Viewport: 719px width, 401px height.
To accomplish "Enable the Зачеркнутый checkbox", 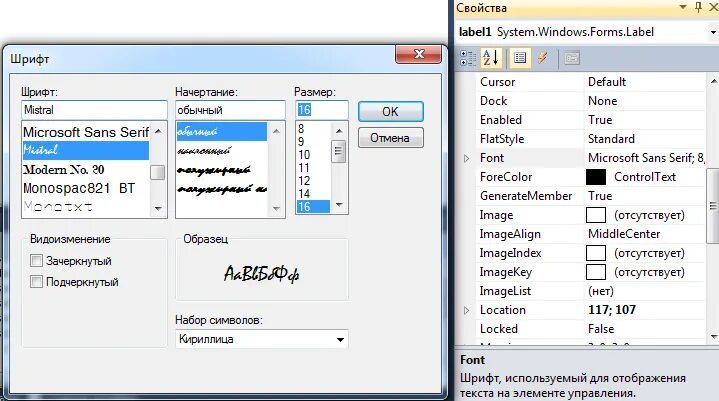I will (36, 261).
